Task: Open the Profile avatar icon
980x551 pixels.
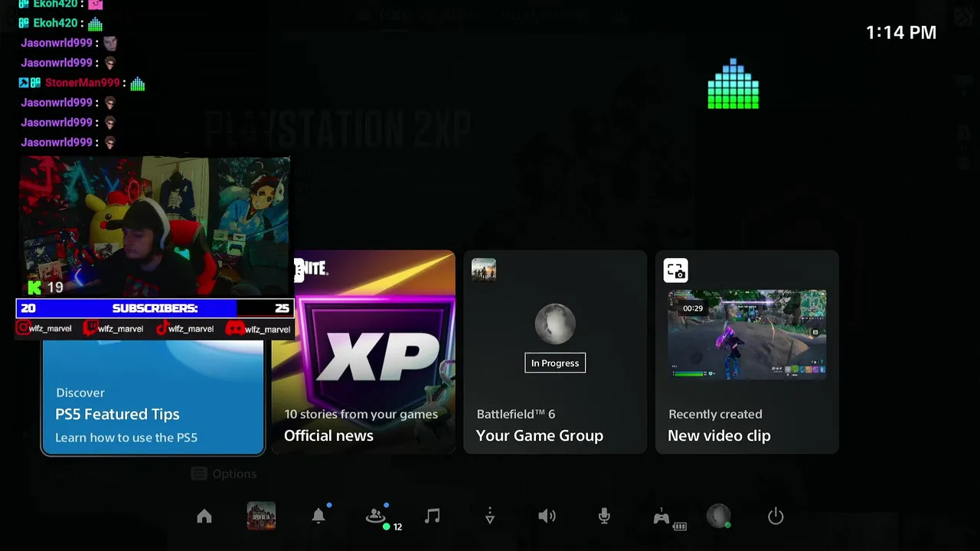Action: coord(718,516)
